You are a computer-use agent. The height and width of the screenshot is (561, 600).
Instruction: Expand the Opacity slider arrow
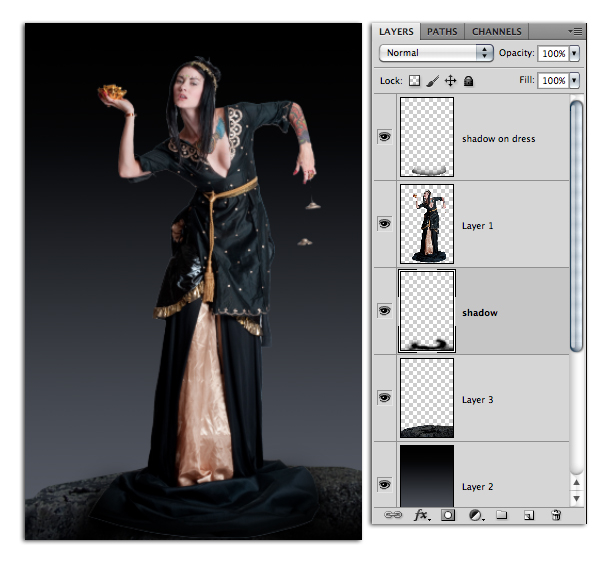[574, 53]
